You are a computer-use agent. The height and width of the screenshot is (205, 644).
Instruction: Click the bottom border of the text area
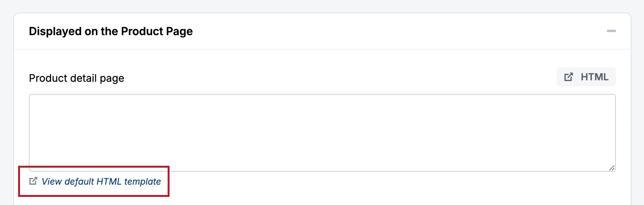coord(322,171)
